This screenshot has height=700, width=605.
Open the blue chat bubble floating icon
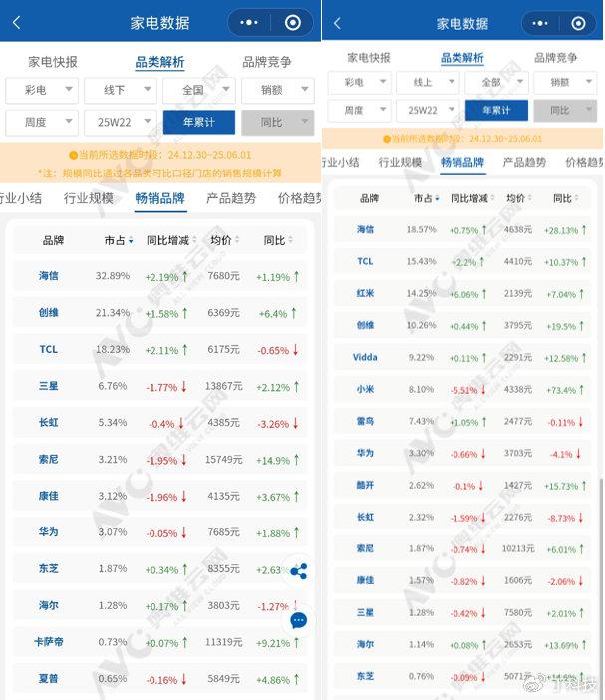298,620
